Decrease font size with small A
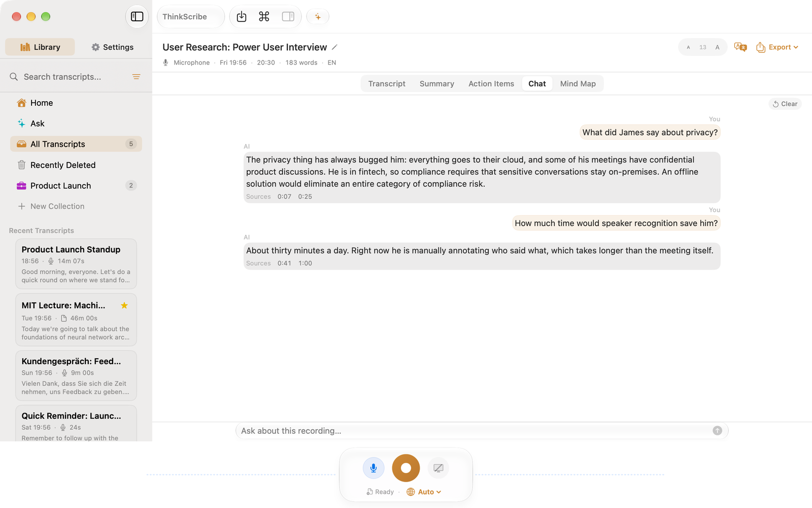The width and height of the screenshot is (812, 508). click(688, 47)
